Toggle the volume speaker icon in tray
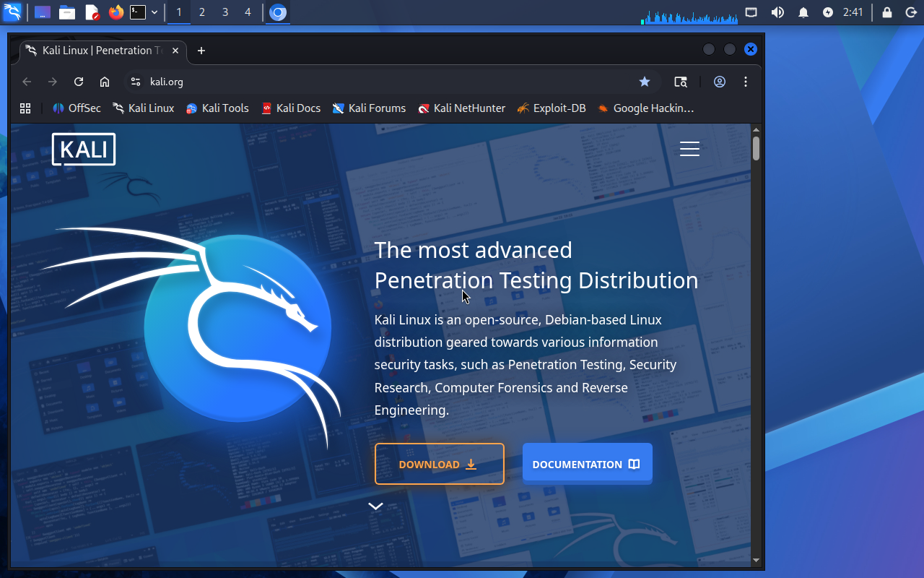The image size is (924, 578). tap(777, 12)
